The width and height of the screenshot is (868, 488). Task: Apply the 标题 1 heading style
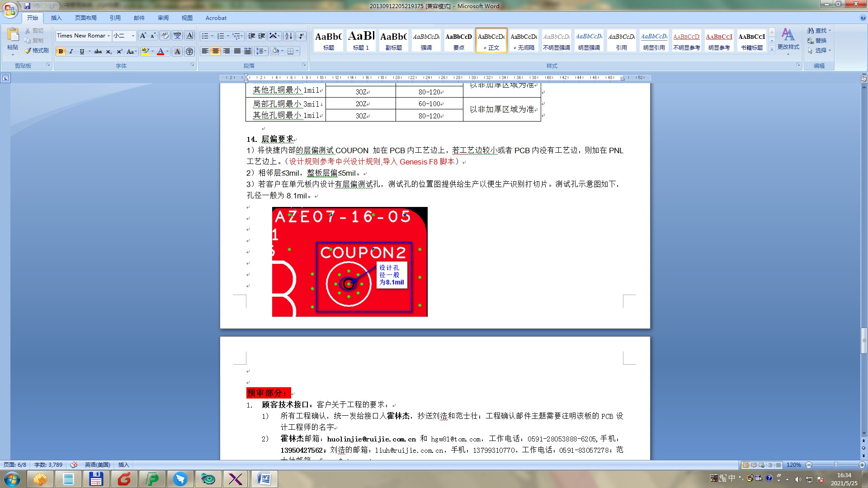coord(361,41)
